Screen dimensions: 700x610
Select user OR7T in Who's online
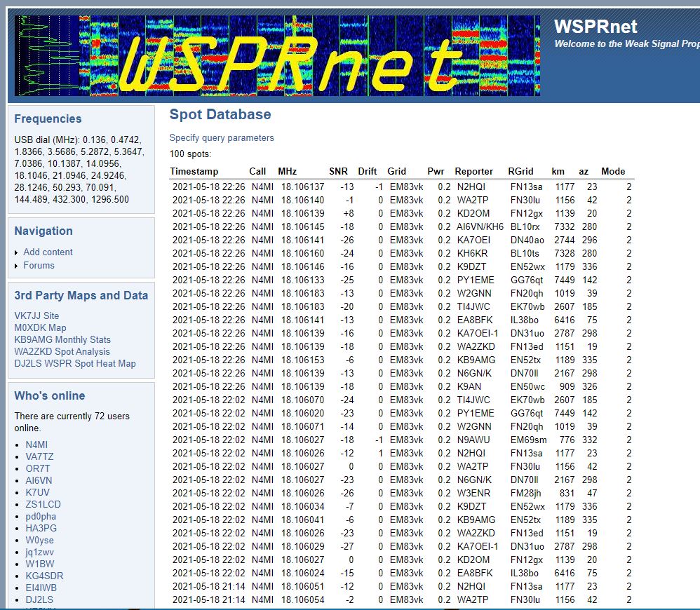(37, 468)
